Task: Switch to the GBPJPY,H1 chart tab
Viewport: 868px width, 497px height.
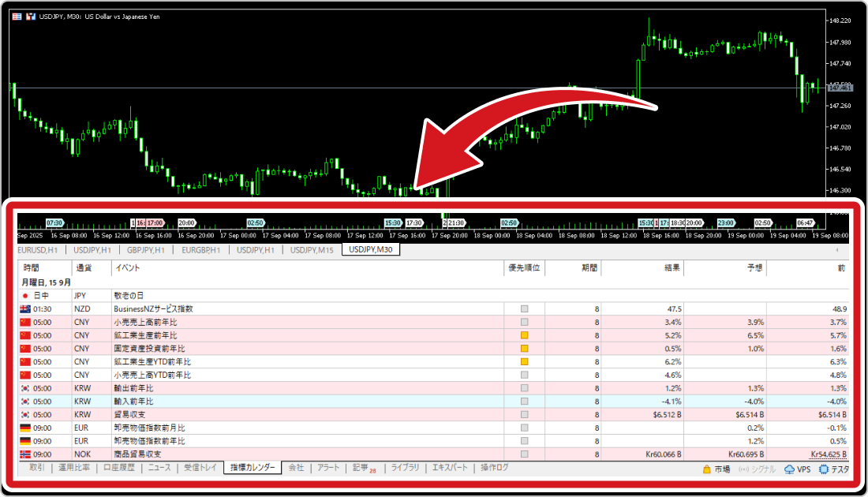Action: tap(146, 250)
